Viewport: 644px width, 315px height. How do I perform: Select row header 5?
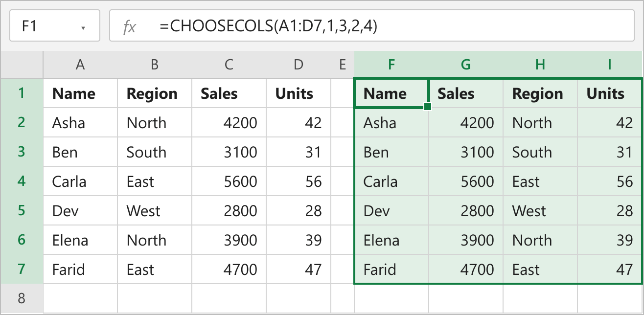(x=22, y=210)
